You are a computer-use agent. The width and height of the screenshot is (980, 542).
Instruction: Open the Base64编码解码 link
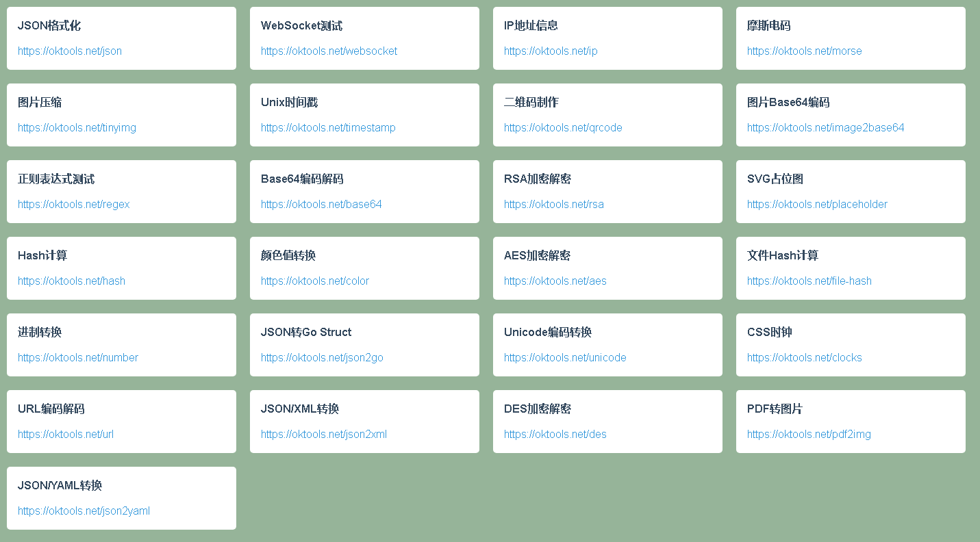(x=321, y=204)
